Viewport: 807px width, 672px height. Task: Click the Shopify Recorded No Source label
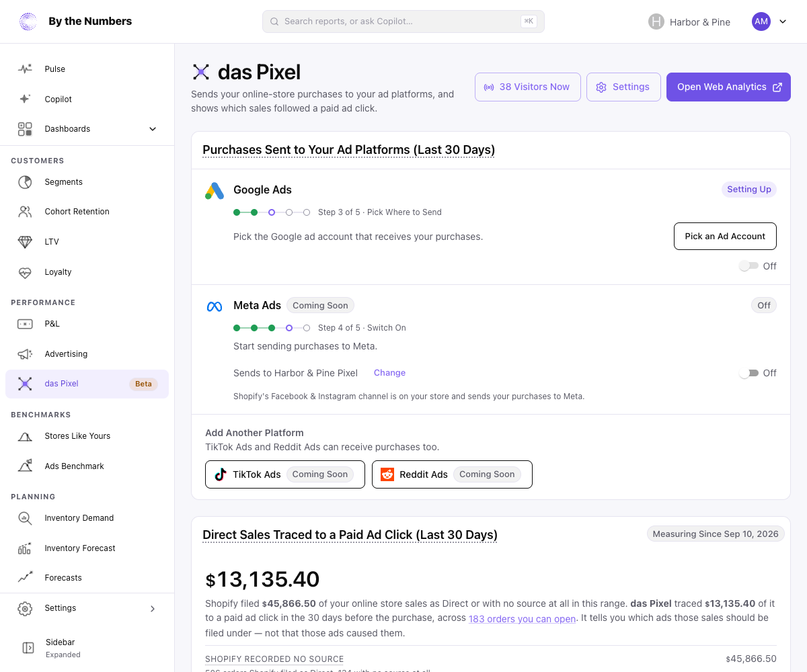[x=274, y=659]
